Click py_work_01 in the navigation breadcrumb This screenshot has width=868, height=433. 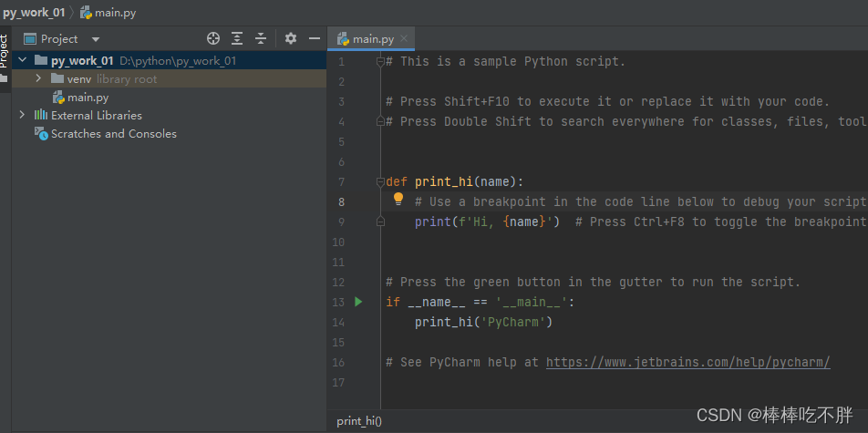[x=34, y=12]
